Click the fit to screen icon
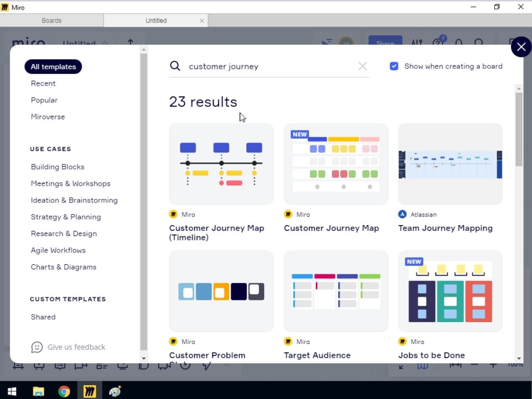This screenshot has height=399, width=532. point(455,365)
